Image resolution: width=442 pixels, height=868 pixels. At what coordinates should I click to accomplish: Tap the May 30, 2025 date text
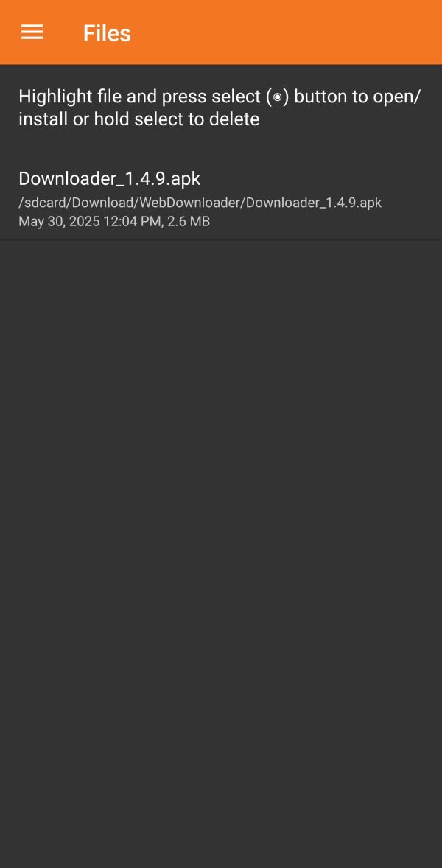(59, 222)
